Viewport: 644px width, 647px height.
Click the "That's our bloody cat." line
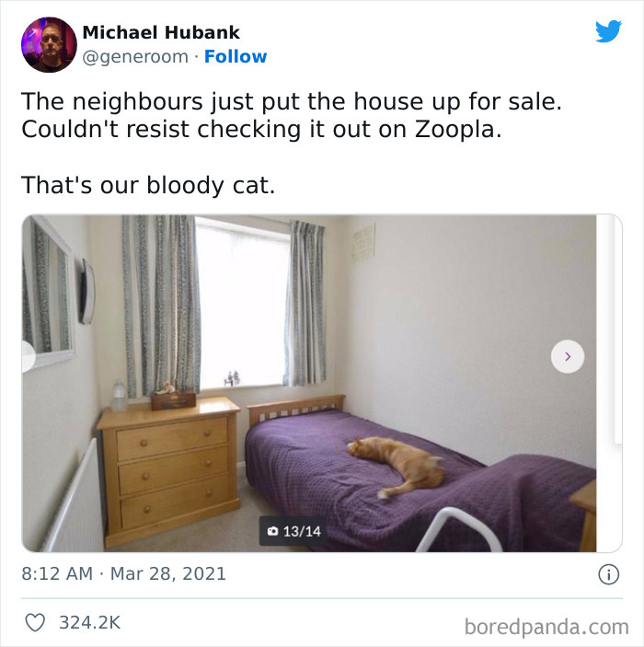tap(148, 185)
